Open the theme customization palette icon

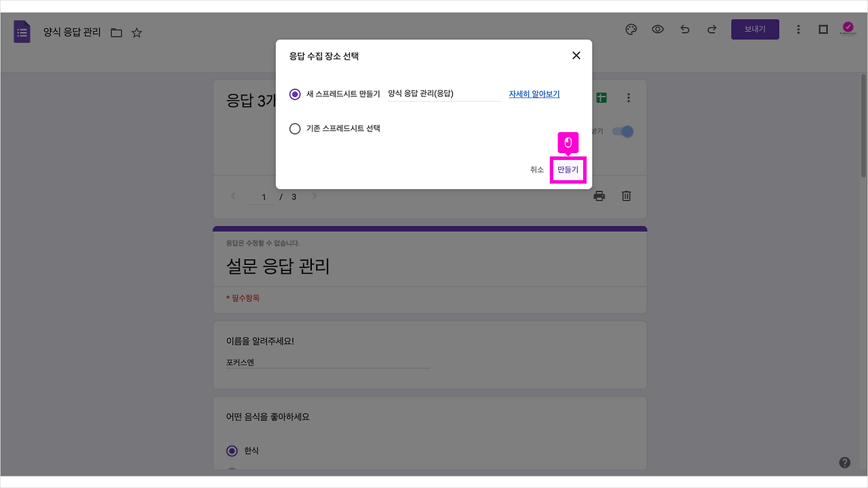pos(631,29)
